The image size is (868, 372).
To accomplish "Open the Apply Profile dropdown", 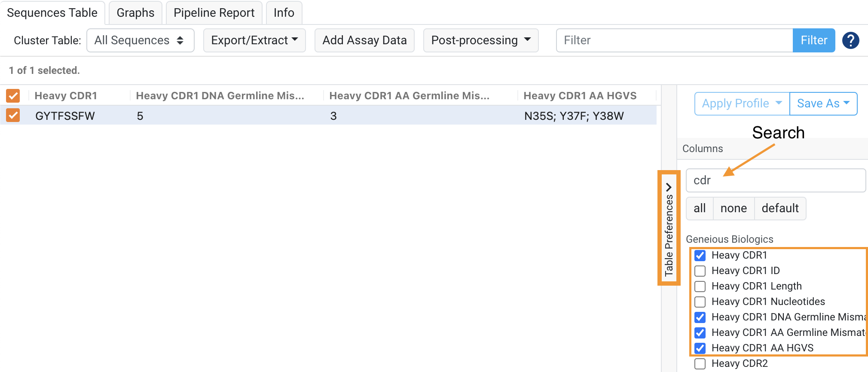I will point(742,104).
